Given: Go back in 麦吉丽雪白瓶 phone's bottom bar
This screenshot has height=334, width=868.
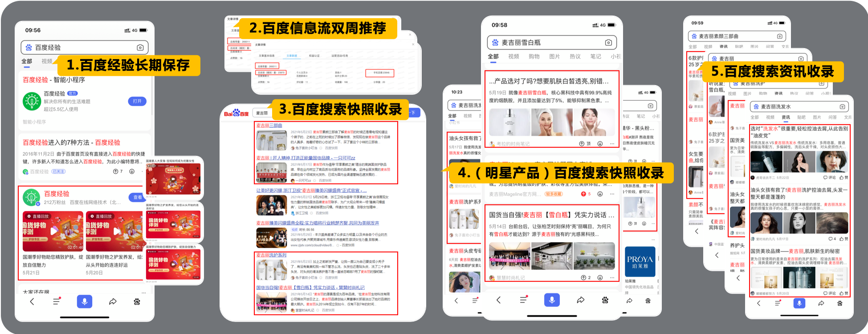Looking at the screenshot, I should point(498,300).
